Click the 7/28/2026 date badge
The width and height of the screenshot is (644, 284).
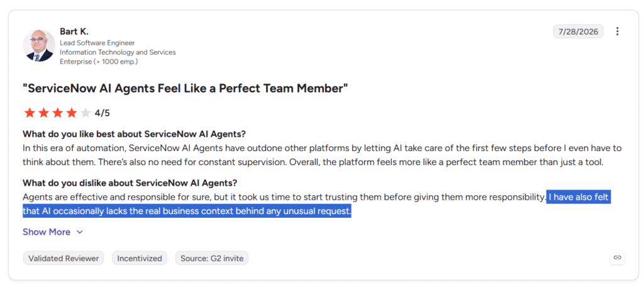[579, 31]
